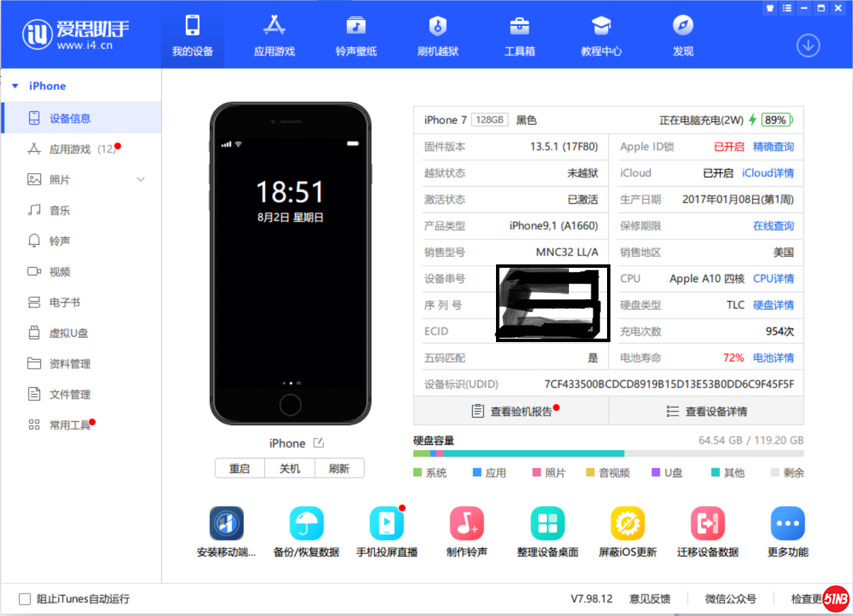Click the firmware version 13.5.1 (17F80)
Screen dimensions: 853x616
pos(564,147)
